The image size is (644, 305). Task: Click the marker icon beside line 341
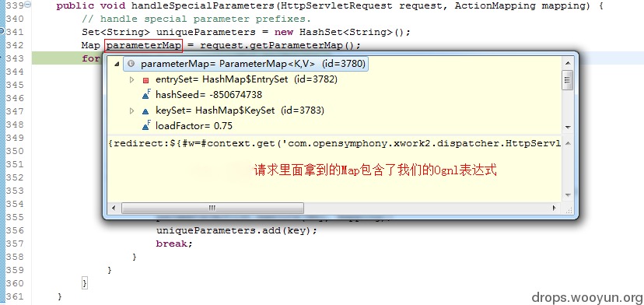[x=2, y=31]
